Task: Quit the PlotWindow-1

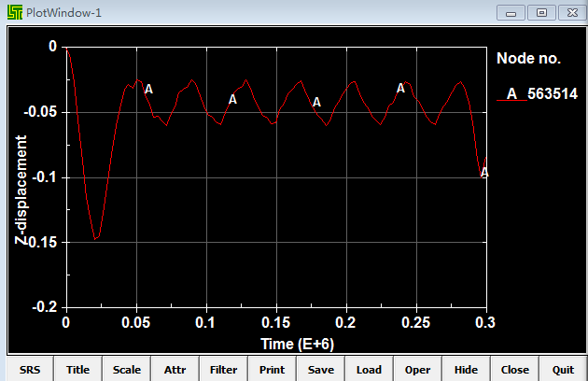Action: (x=563, y=370)
